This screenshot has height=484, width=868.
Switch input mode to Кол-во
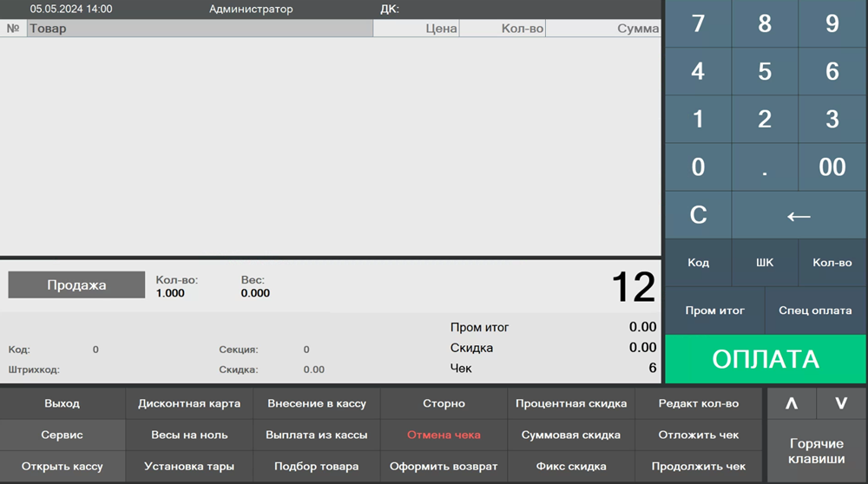832,263
